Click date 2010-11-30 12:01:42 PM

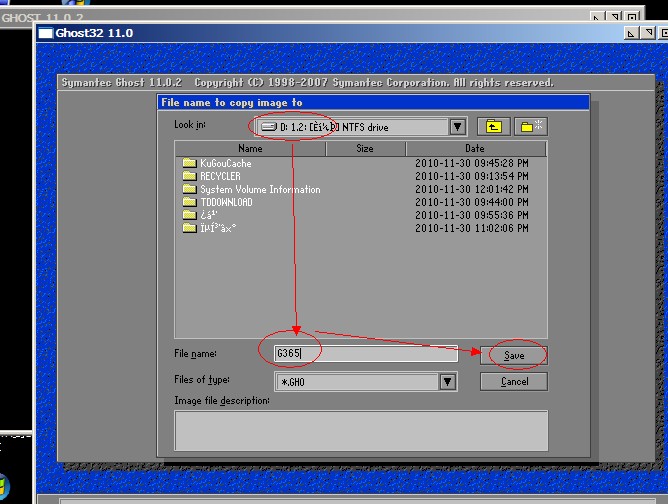pyautogui.click(x=472, y=189)
